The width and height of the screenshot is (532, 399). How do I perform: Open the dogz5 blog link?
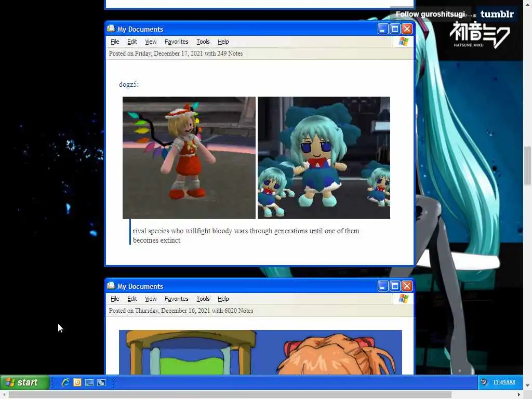129,85
